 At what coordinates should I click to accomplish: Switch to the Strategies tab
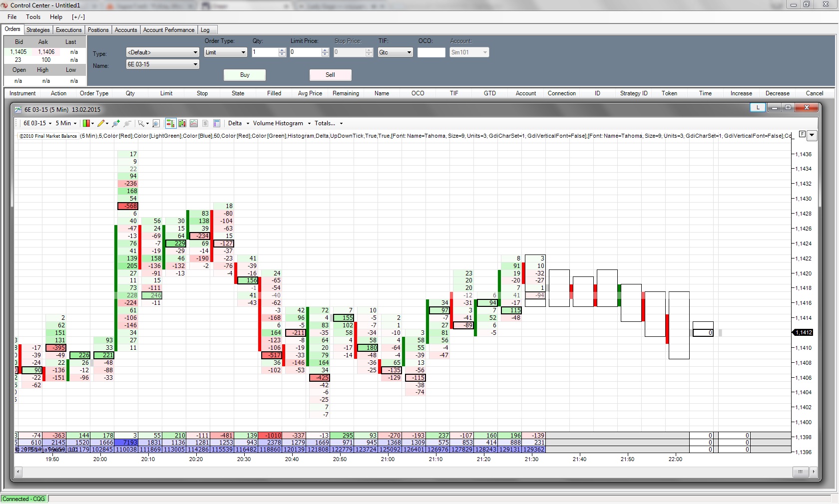38,30
